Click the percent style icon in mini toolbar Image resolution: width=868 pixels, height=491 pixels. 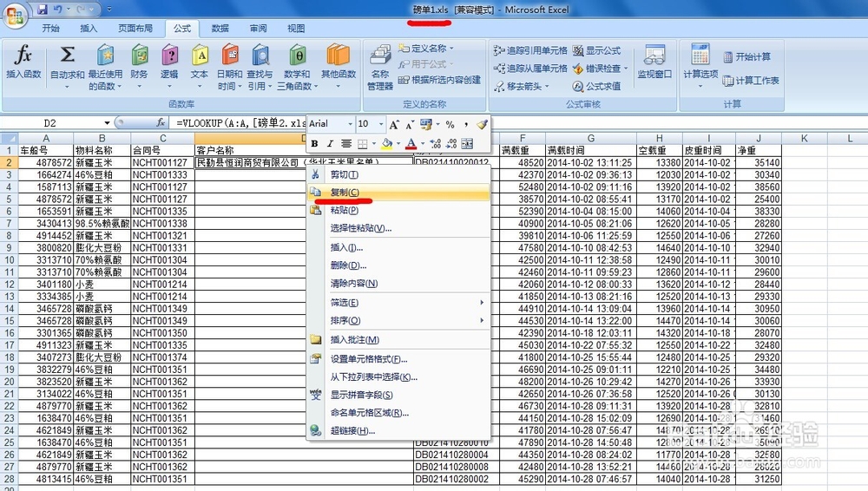click(x=450, y=125)
